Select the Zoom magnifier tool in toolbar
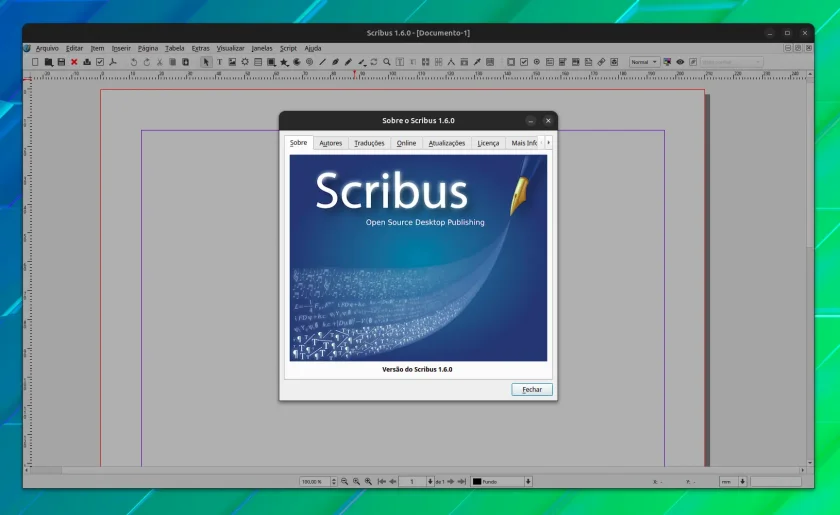This screenshot has width=840, height=515. [387, 62]
